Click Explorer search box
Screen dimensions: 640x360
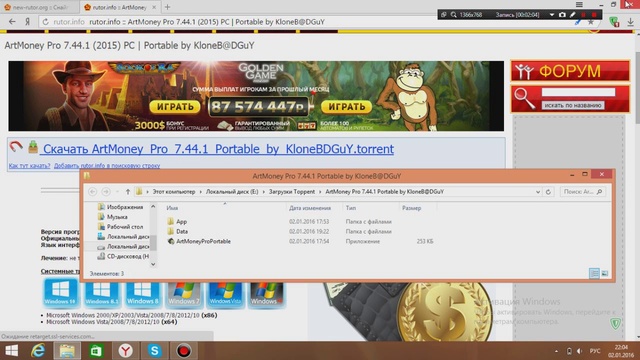point(582,191)
